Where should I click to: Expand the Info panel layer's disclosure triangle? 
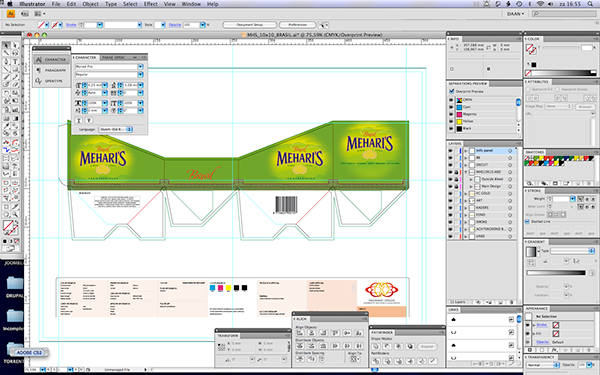pyautogui.click(x=466, y=151)
